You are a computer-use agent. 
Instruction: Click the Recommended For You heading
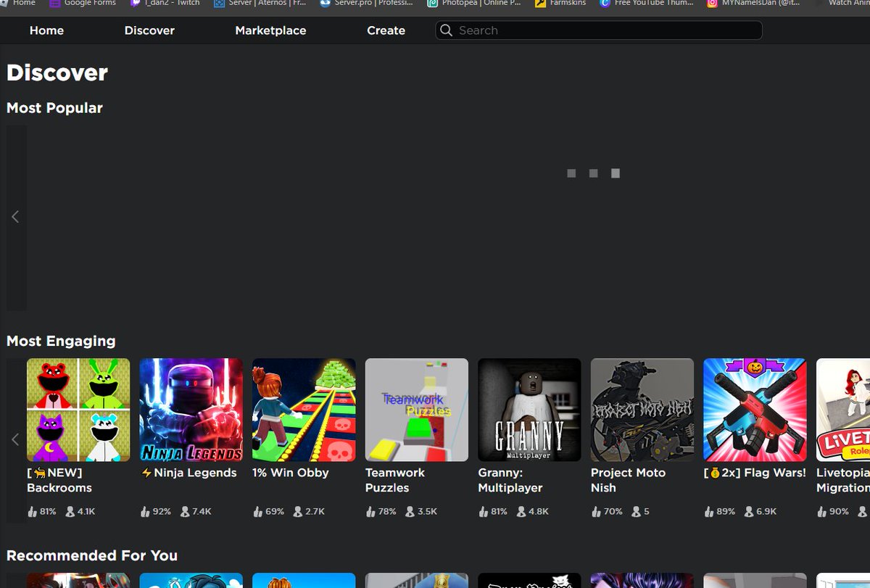(x=92, y=555)
